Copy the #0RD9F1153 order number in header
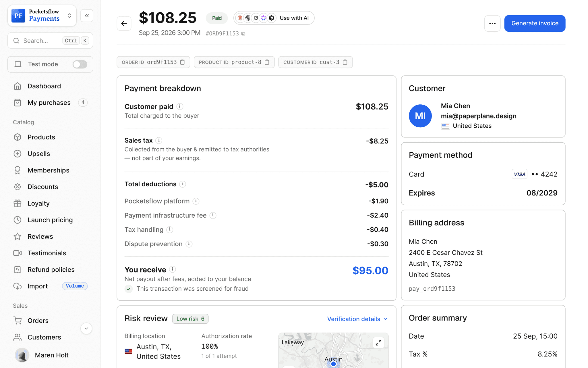588x368 pixels. pos(243,34)
